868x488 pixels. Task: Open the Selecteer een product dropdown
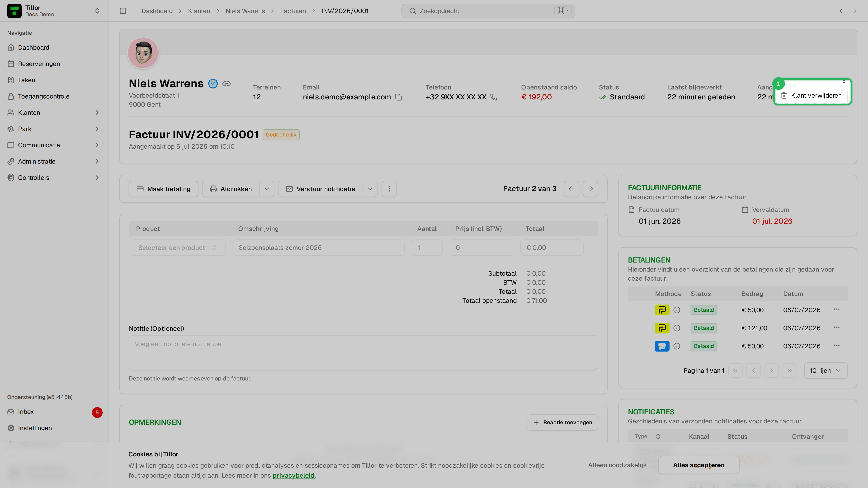pyautogui.click(x=178, y=248)
